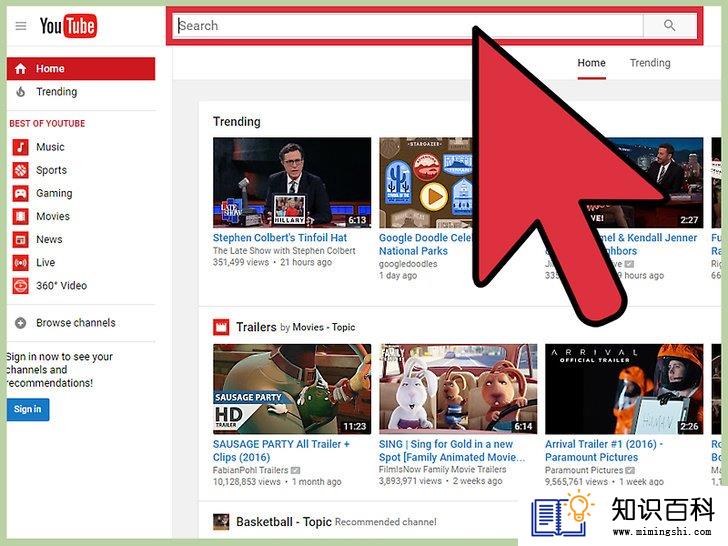Screen dimensions: 728x546
Task: Open the Movies film icon
Action: point(20,216)
